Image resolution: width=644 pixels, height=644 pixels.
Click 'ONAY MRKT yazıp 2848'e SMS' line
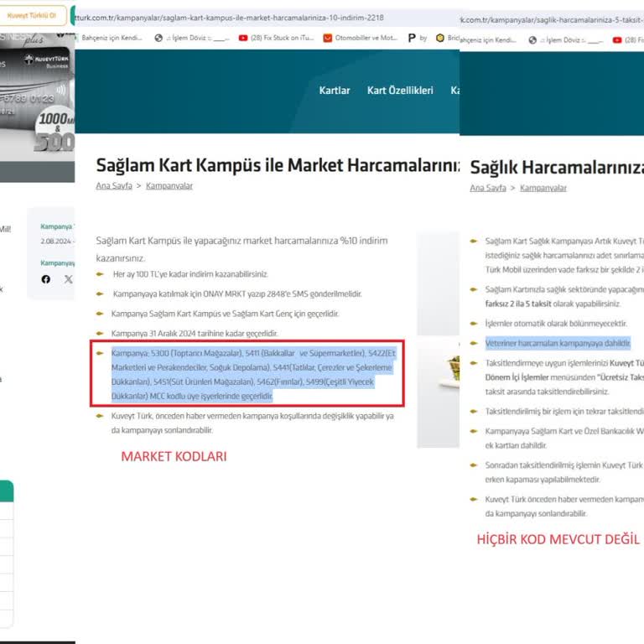pos(237,293)
